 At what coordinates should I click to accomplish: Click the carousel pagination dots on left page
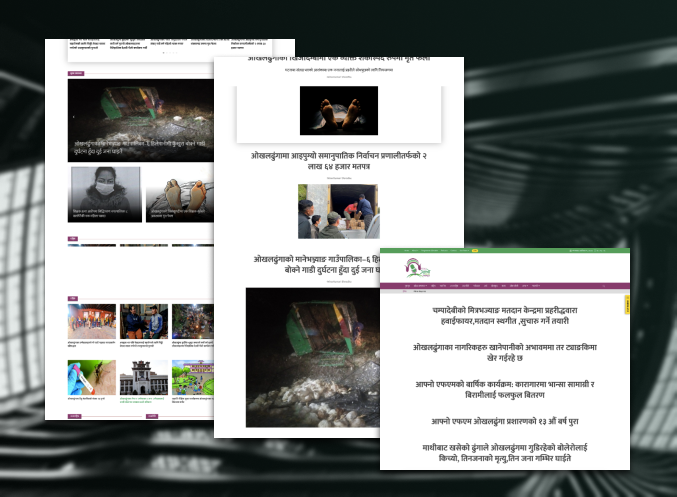[x=170, y=53]
